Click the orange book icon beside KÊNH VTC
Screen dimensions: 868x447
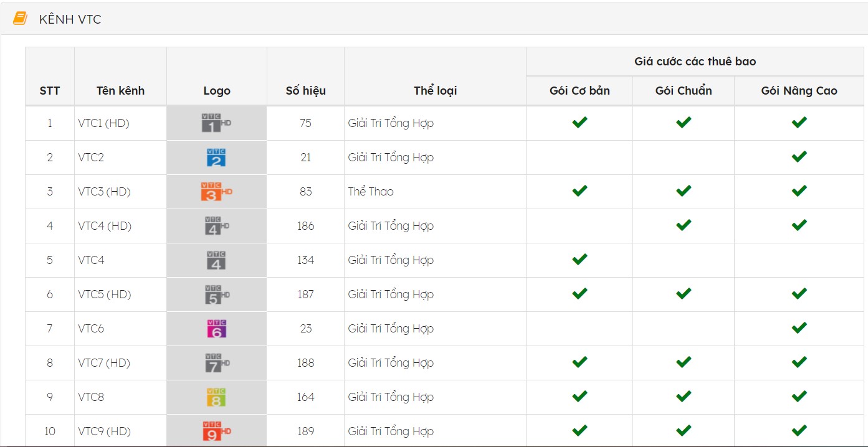click(x=21, y=19)
